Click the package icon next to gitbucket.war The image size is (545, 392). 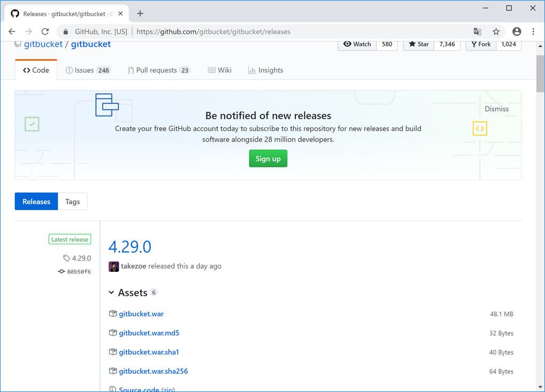point(113,313)
